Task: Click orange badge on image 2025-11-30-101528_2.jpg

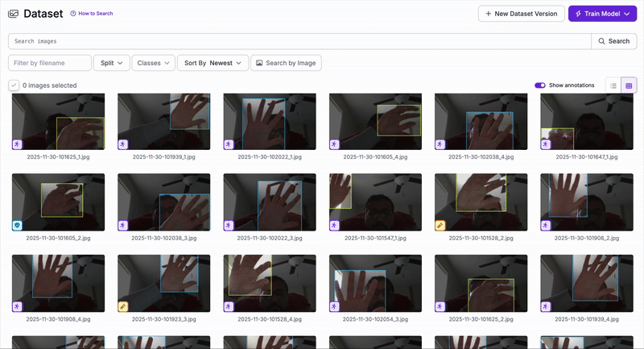Action: (x=440, y=225)
